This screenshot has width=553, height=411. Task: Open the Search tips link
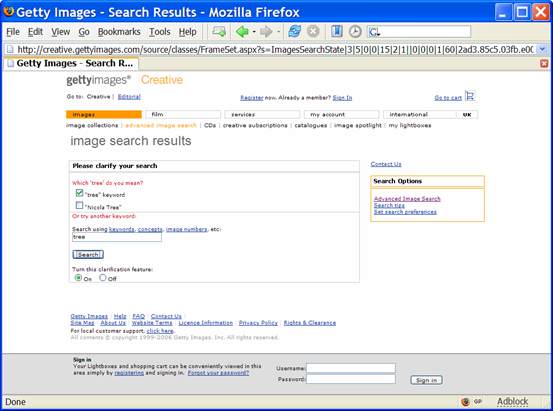pos(389,205)
